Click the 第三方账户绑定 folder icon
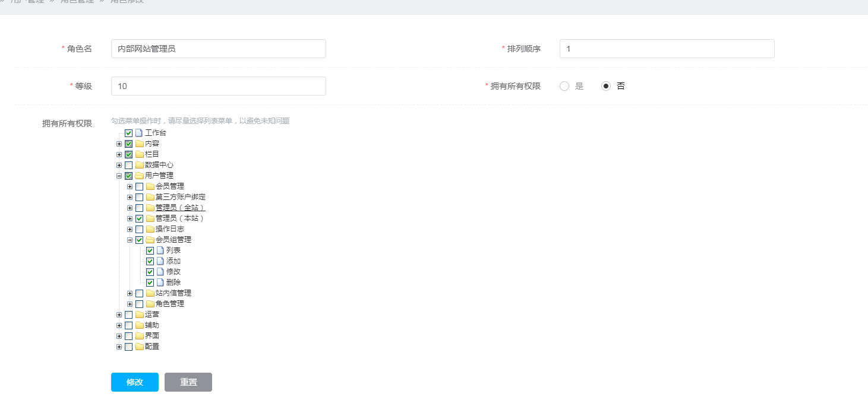 coord(150,197)
